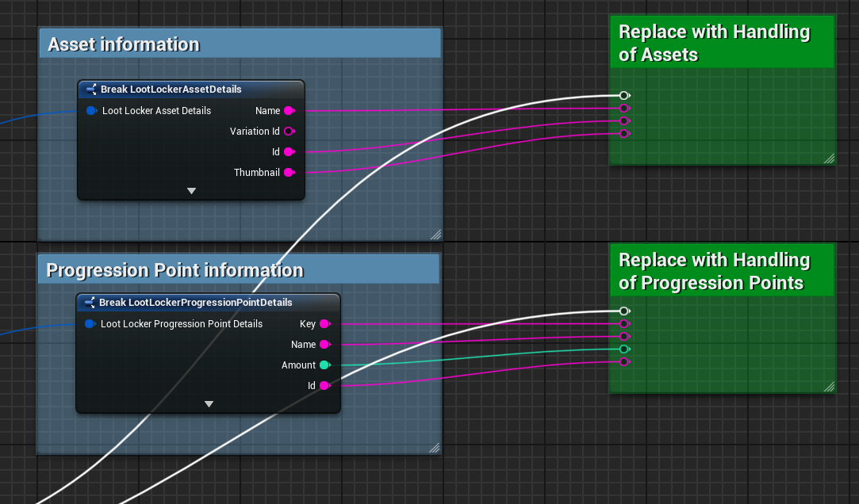Image resolution: width=859 pixels, height=504 pixels.
Task: Select the Break LootLockerProgressionPointDetails node title
Action: tap(195, 303)
